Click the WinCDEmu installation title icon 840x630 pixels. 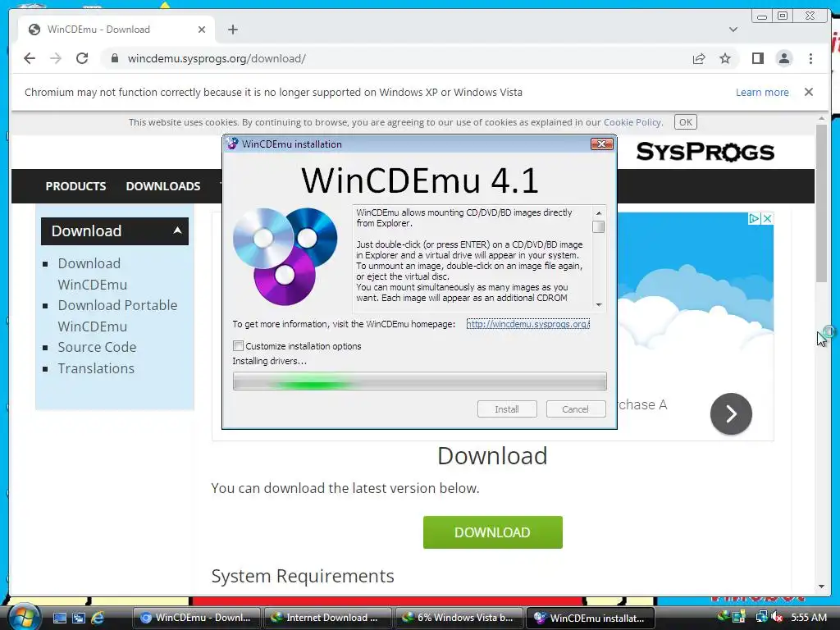point(232,144)
